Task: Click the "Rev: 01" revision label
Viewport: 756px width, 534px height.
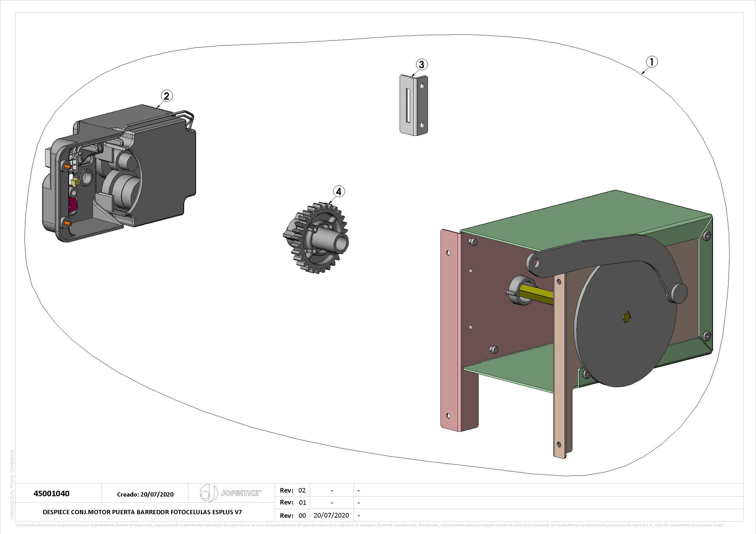Action: [x=293, y=502]
